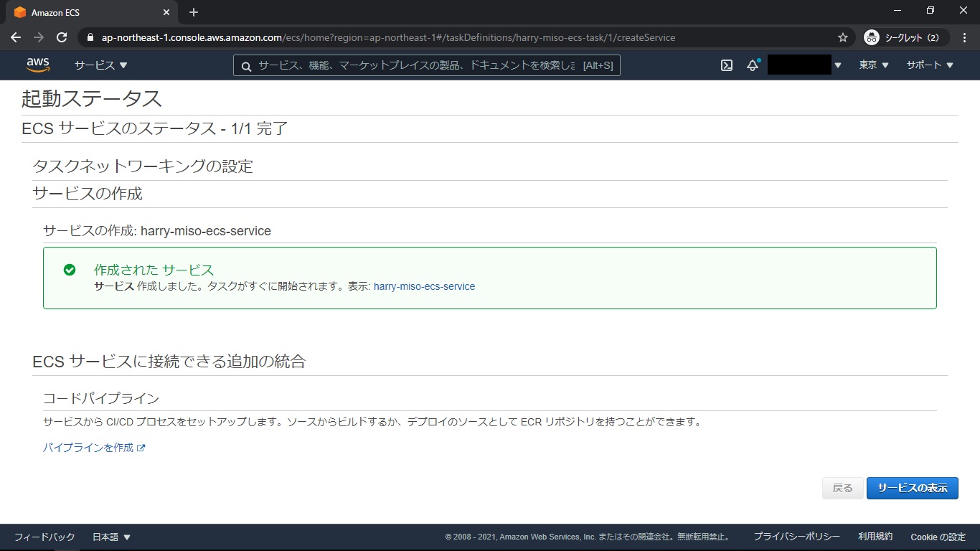Click the site lock icon in address bar
This screenshot has width=980, height=551.
(90, 37)
